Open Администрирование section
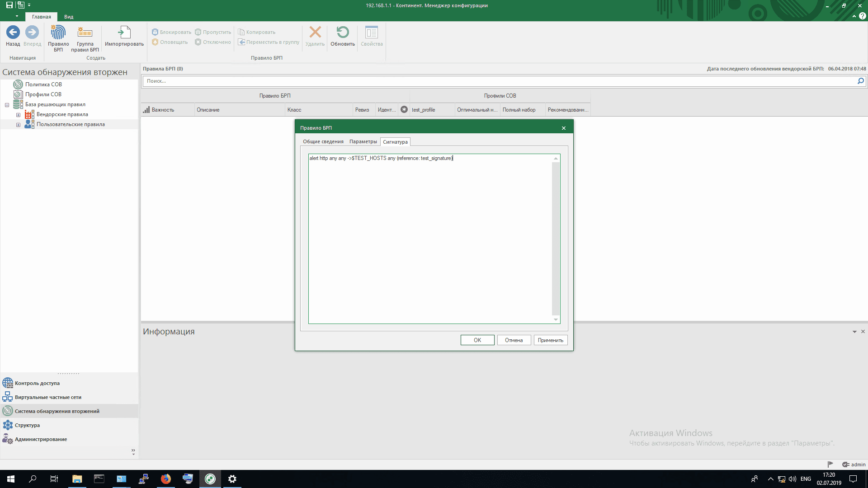This screenshot has width=868, height=488. [41, 439]
